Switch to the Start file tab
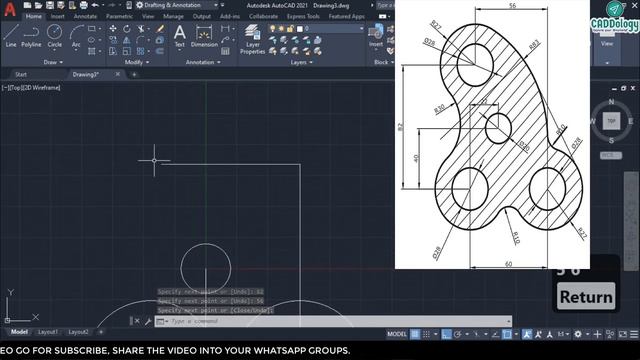 point(21,74)
